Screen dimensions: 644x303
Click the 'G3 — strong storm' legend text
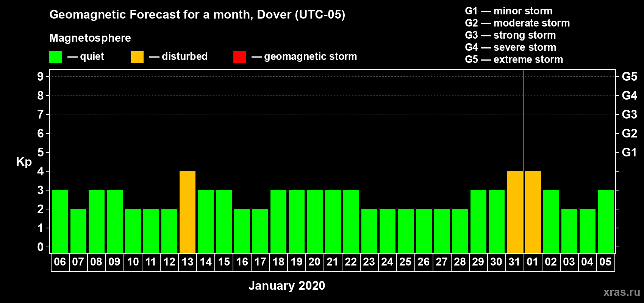(x=511, y=35)
